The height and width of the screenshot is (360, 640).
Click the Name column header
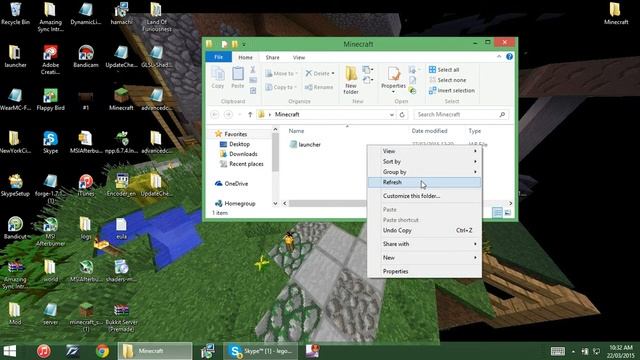[296, 131]
